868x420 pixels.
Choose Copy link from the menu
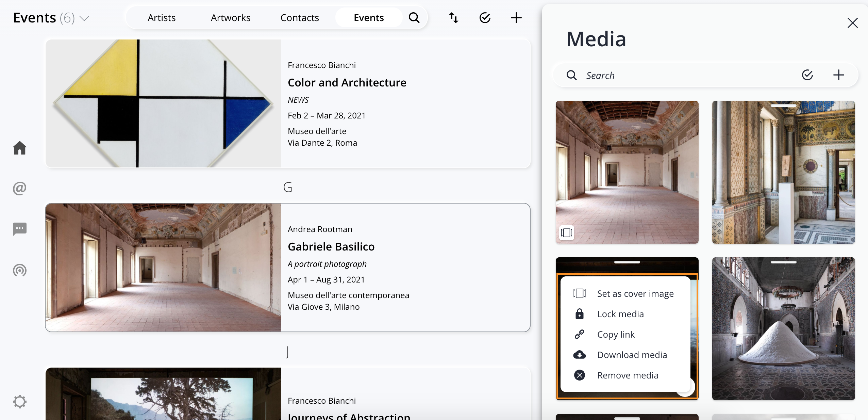point(625,334)
